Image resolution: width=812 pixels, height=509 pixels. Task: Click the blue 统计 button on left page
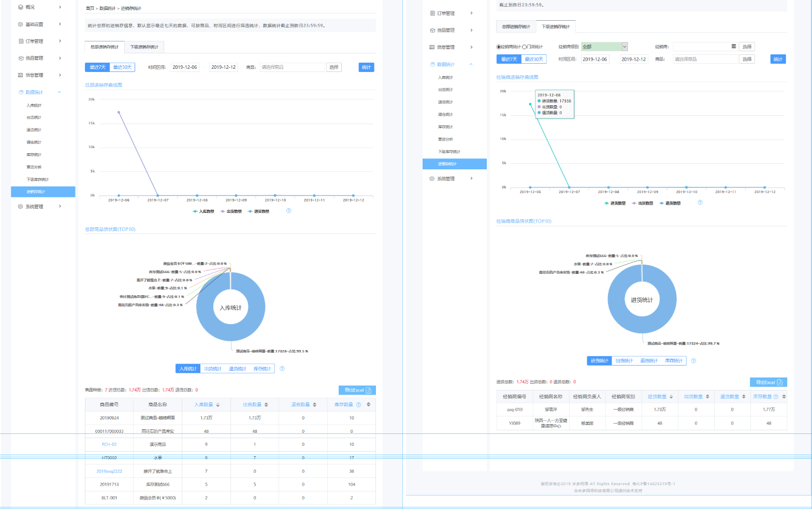(x=366, y=67)
